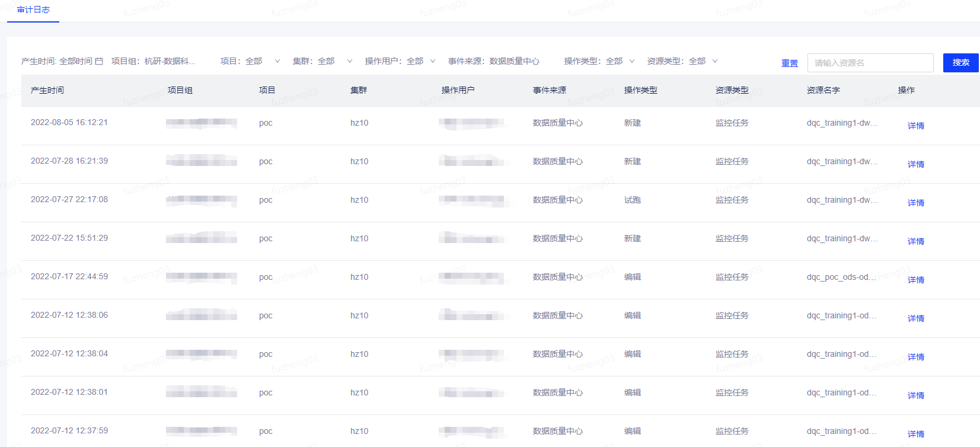Open the 操作类型 filter dropdown
This screenshot has height=447, width=980.
click(599, 61)
